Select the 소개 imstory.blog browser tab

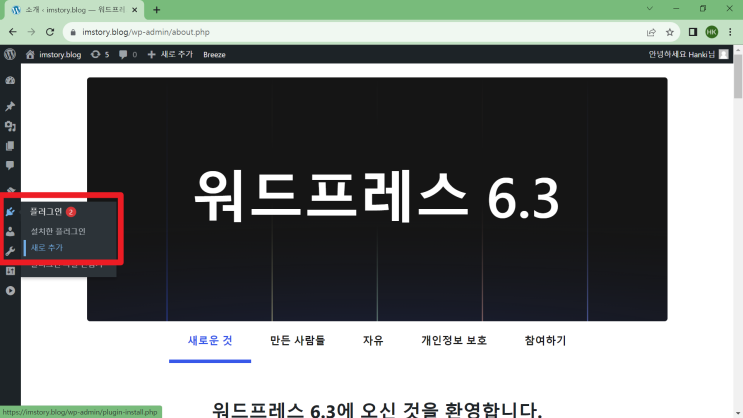pos(74,9)
